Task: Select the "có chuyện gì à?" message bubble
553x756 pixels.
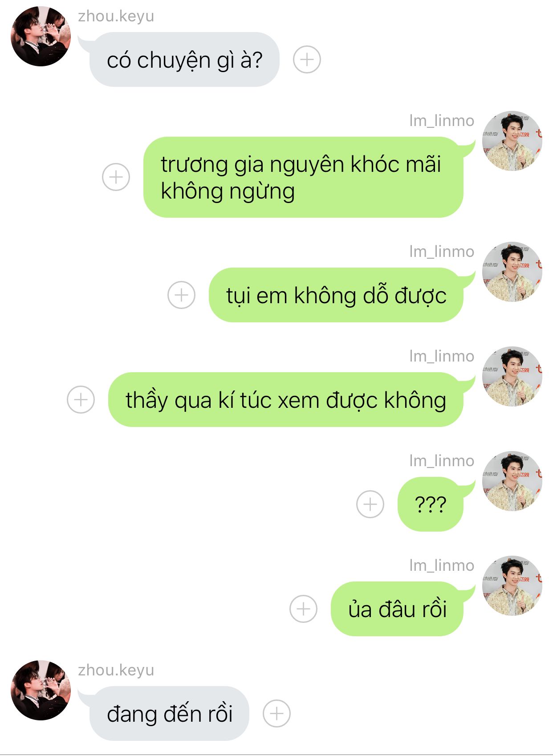Action: 184,59
